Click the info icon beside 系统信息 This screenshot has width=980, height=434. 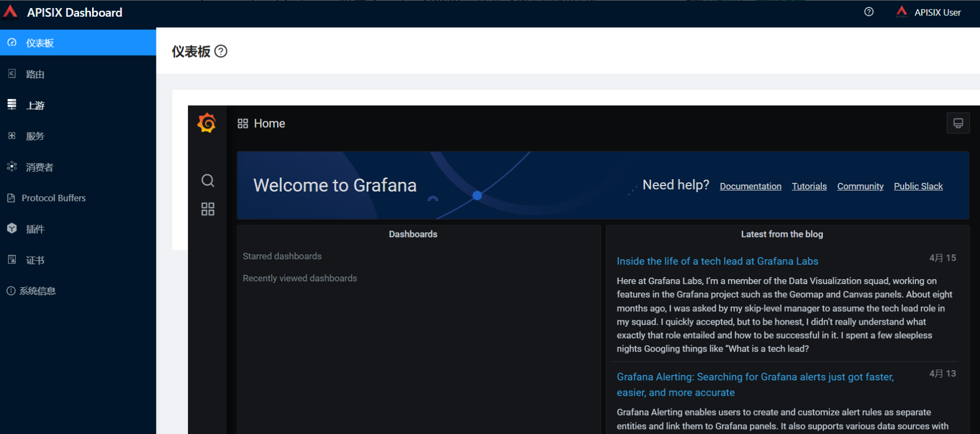click(x=11, y=291)
